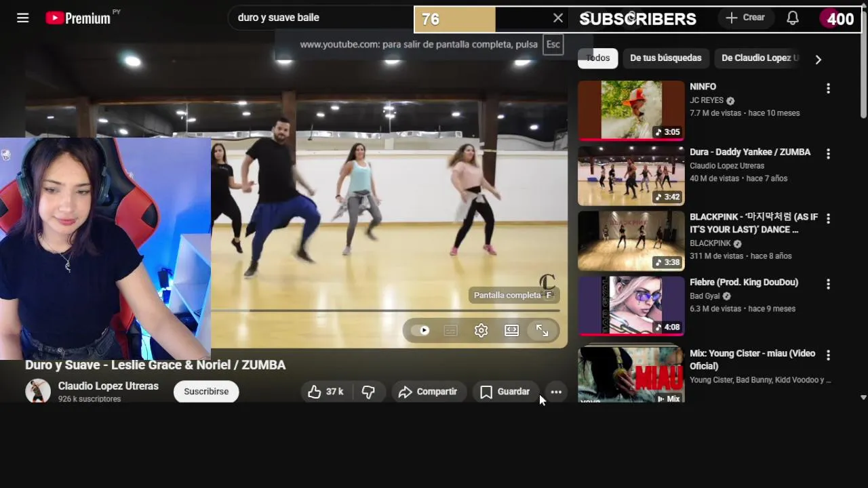
Task: Click the BLACKPINK channel name
Action: [x=710, y=243]
